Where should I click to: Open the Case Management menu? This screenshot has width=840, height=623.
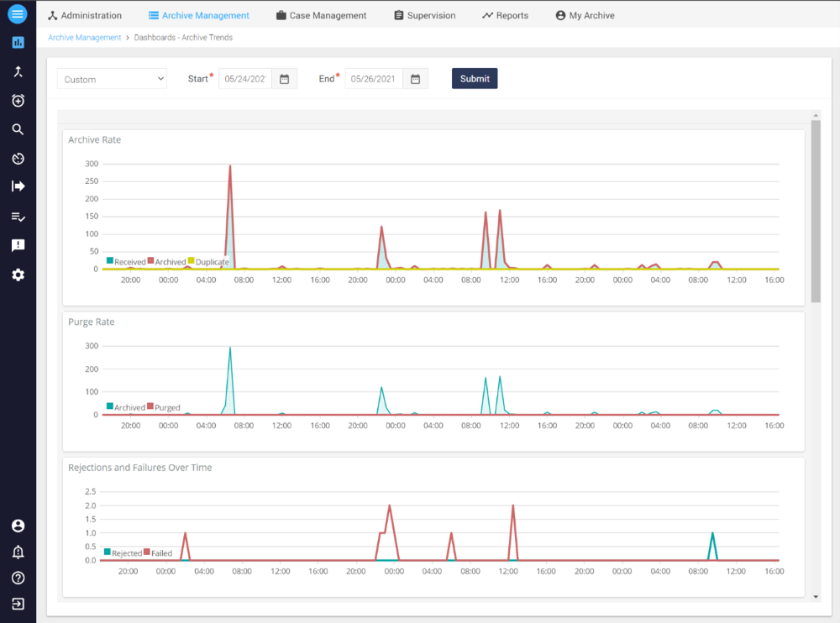pos(322,16)
